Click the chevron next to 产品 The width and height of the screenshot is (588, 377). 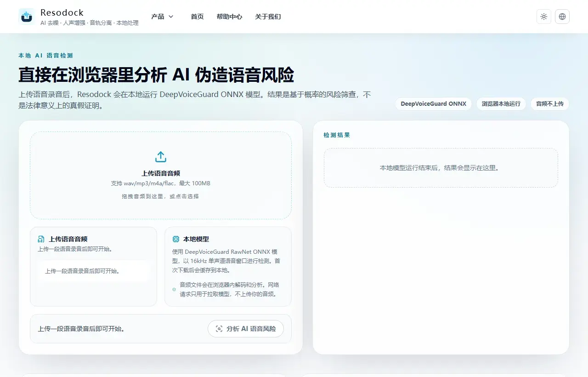pyautogui.click(x=171, y=17)
